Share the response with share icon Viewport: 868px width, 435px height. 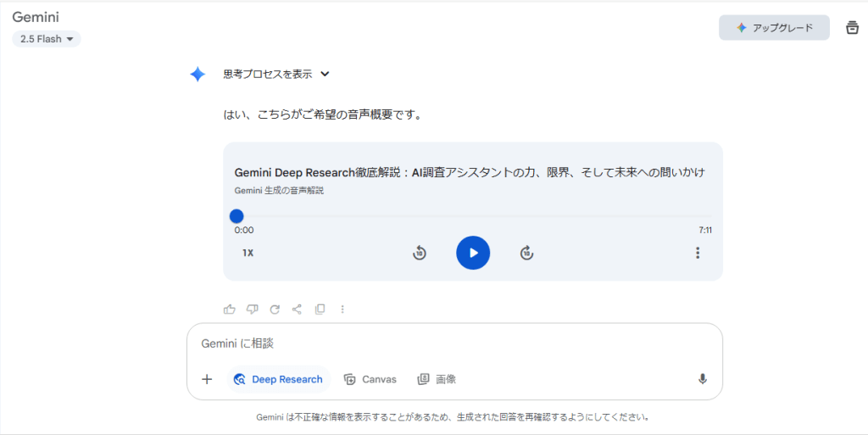[x=297, y=310]
